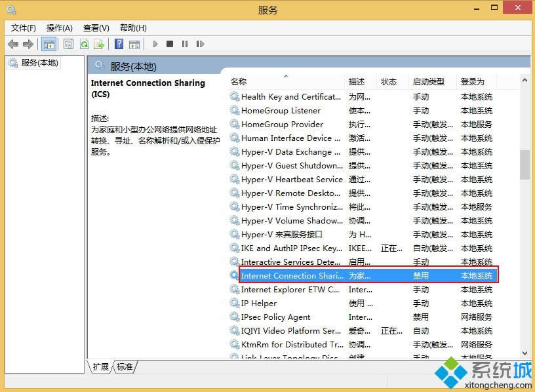The height and width of the screenshot is (392, 535).
Task: Click gear icon beside HomeGroup Listener
Action: click(235, 110)
